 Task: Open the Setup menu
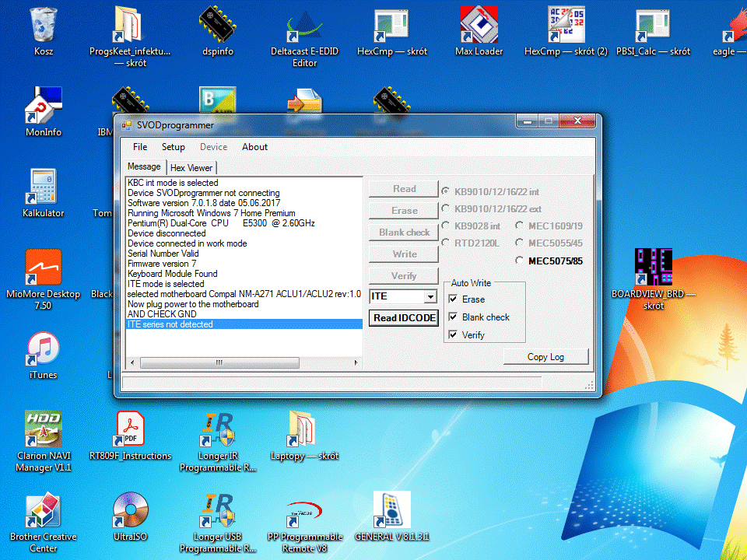point(174,147)
